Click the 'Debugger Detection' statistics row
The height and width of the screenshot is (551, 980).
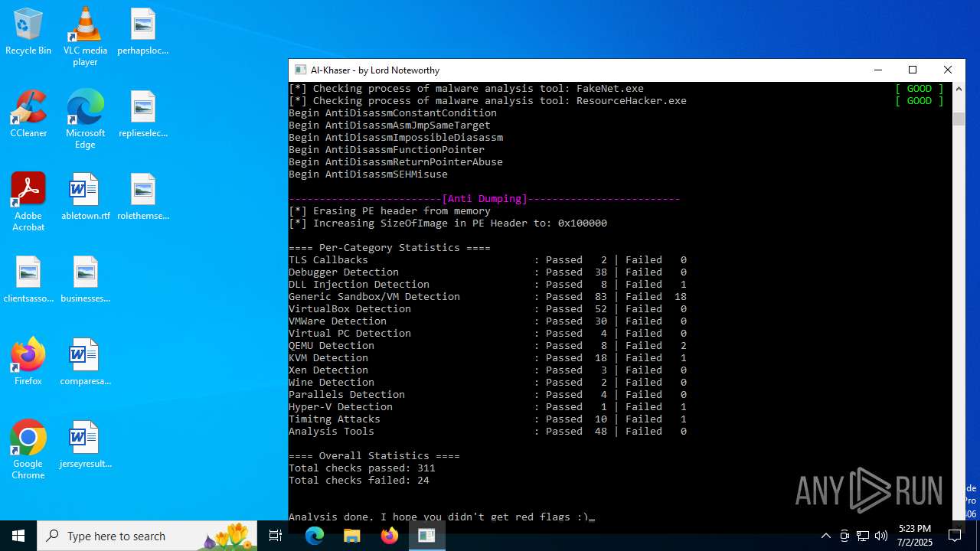point(488,272)
